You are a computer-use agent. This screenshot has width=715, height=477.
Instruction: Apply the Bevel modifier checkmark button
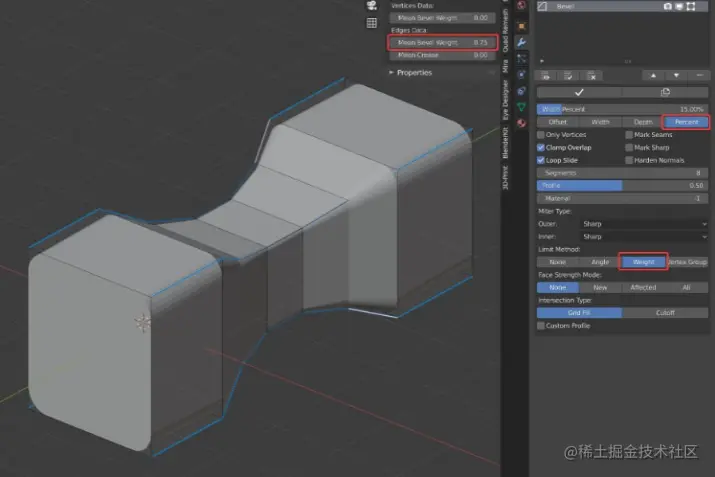[x=579, y=93]
